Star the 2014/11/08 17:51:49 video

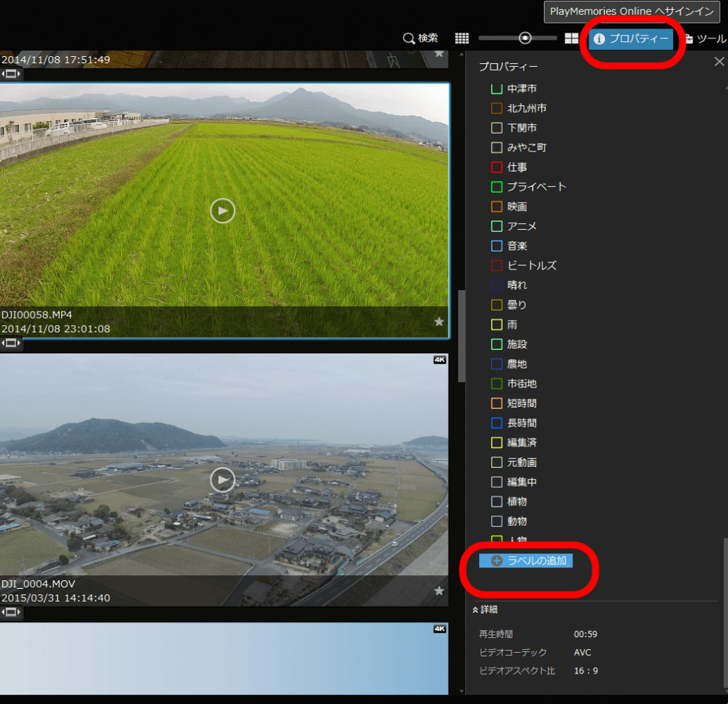click(x=439, y=53)
